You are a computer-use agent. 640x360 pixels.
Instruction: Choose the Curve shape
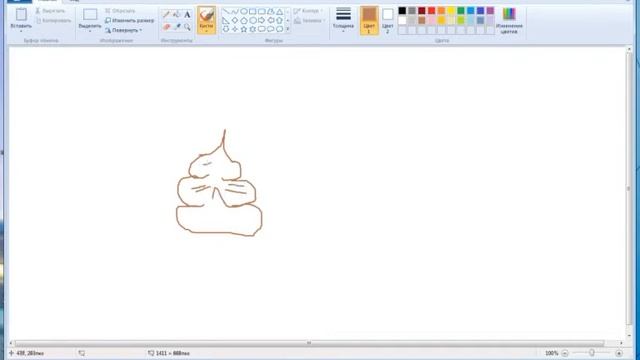click(235, 11)
